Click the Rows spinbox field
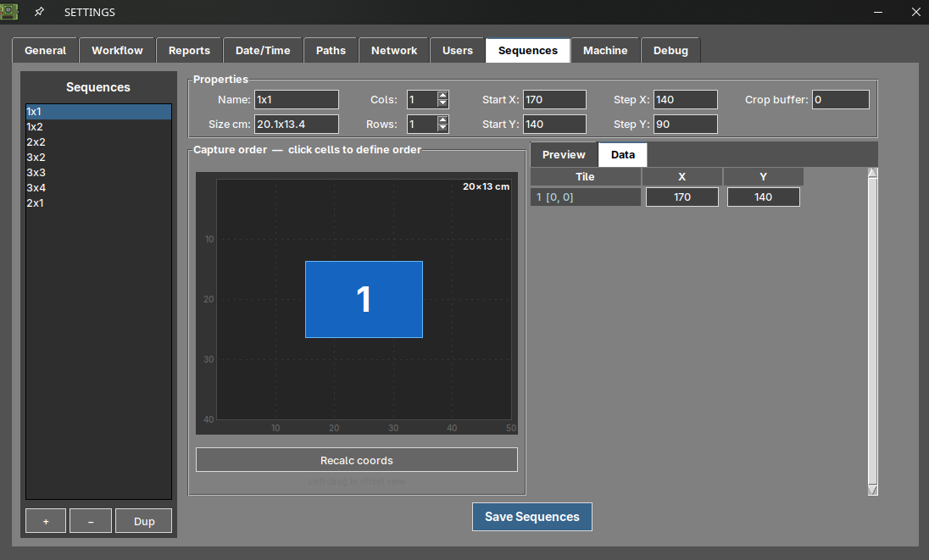Screen dimensions: 929x560 click(x=422, y=125)
